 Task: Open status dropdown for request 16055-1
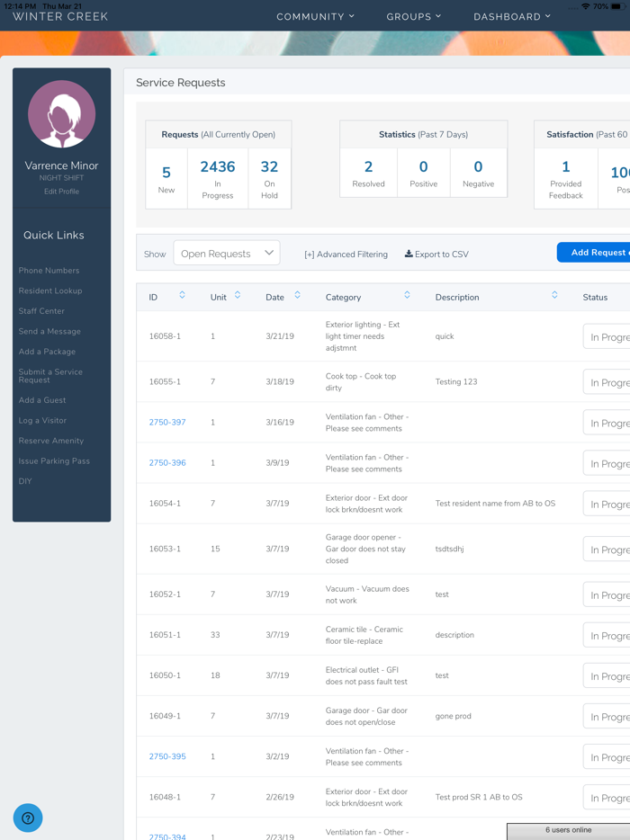coord(607,382)
